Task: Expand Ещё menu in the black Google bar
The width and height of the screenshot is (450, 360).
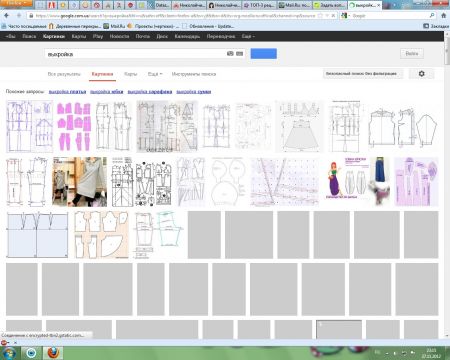Action: 248,36
